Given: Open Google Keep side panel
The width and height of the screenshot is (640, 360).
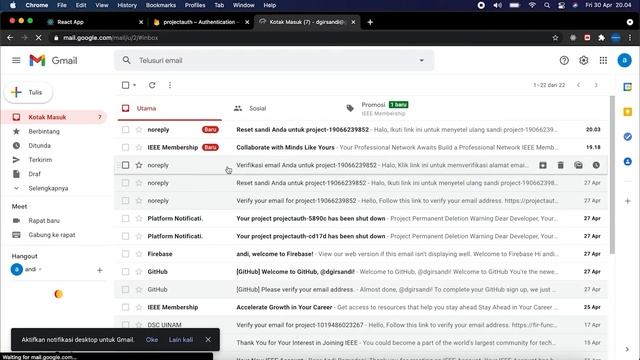Looking at the screenshot, I should 628,112.
